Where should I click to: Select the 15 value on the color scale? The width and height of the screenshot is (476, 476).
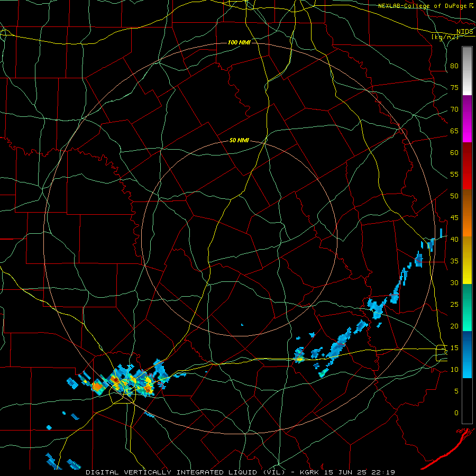[x=454, y=348]
